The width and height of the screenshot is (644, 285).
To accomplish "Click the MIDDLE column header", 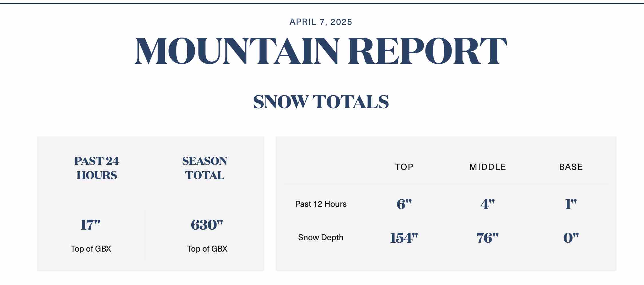I will click(488, 167).
